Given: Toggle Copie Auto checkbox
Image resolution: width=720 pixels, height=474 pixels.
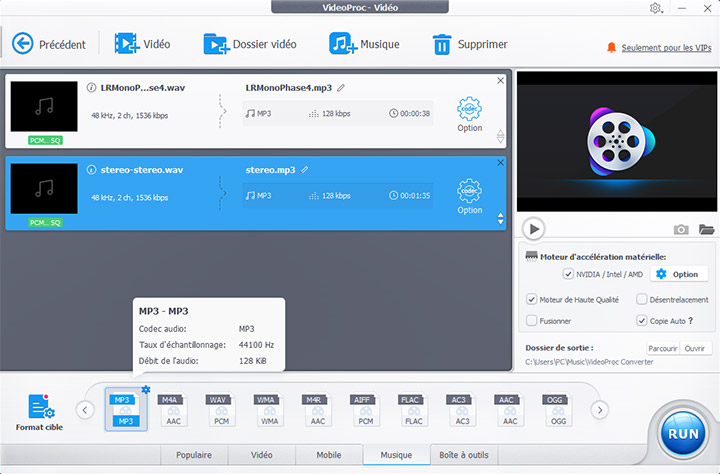Looking at the screenshot, I should coord(641,321).
